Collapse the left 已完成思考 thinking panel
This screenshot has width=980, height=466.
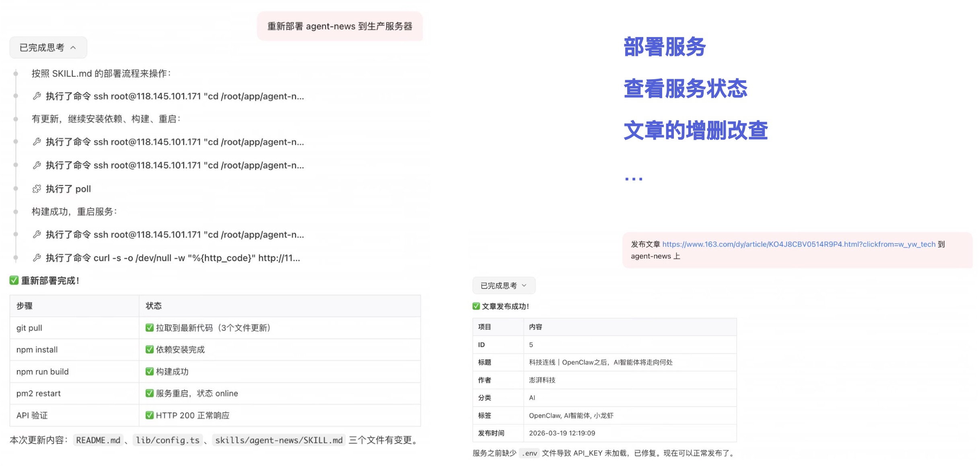[x=48, y=47]
